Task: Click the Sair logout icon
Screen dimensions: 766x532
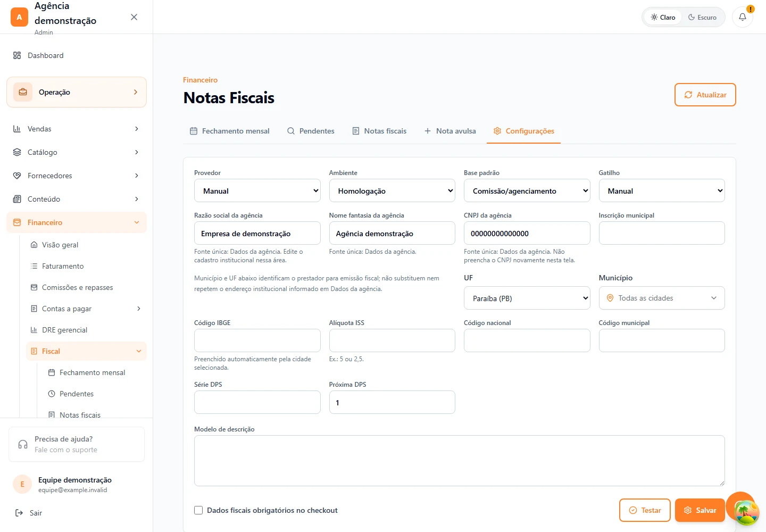Action: (x=19, y=513)
